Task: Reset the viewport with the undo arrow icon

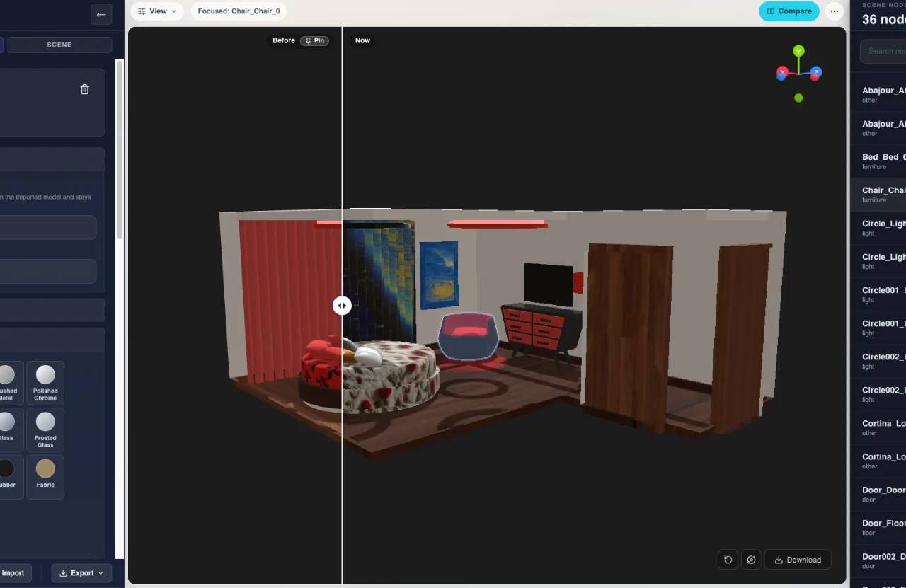Action: click(x=728, y=560)
